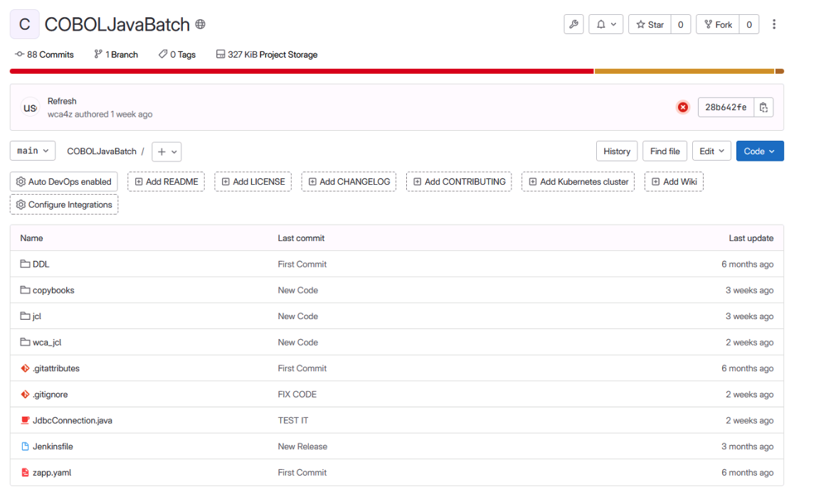Screen dimensions: 816x504
Task: Click the git icon beside .gitignore
Action: [x=25, y=395]
